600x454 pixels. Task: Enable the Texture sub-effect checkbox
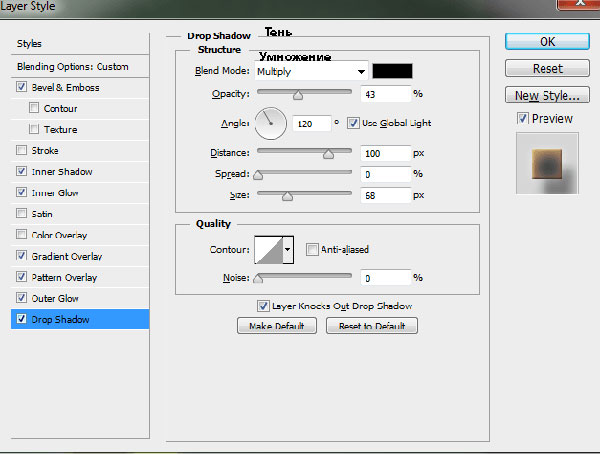(34, 129)
